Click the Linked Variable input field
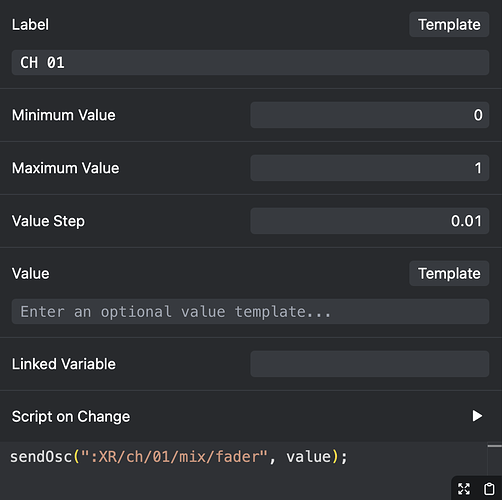502x500 pixels. click(x=370, y=364)
